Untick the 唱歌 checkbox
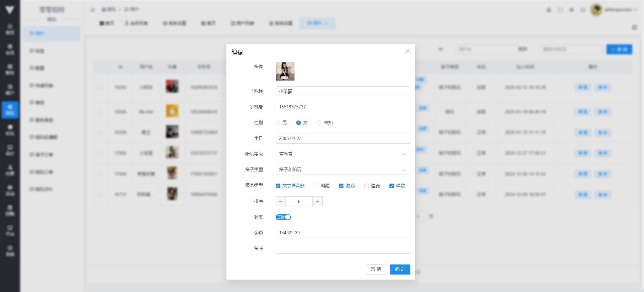The width and height of the screenshot is (644, 292). tap(391, 186)
